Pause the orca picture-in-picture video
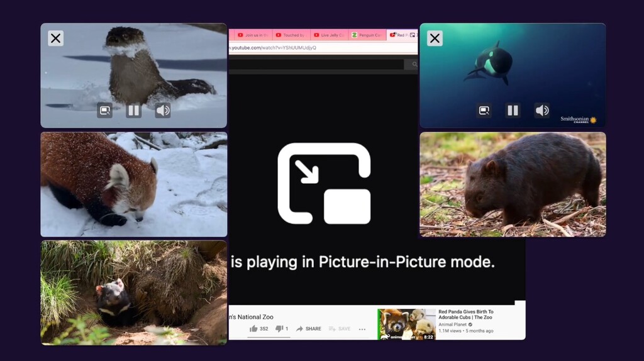Viewport: 644px width, 361px height. (x=513, y=111)
